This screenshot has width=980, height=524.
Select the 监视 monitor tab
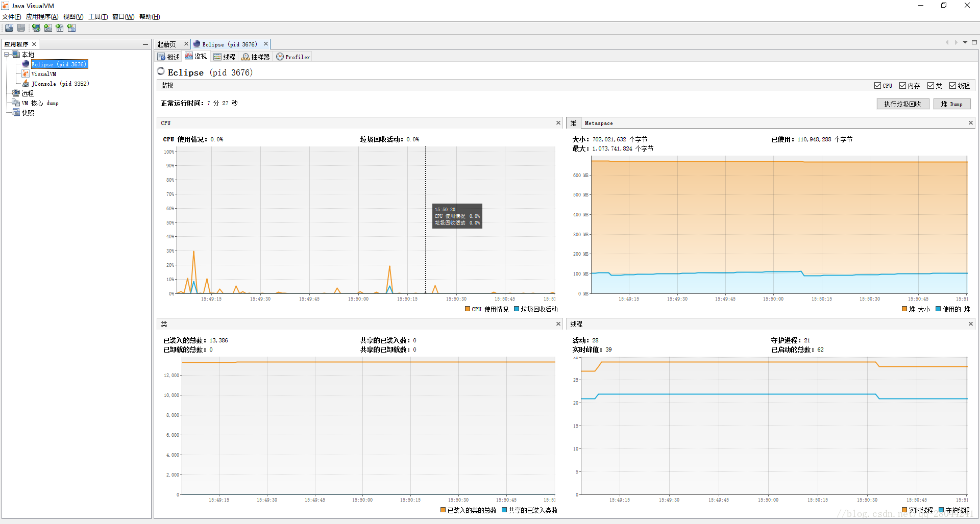[x=196, y=57]
